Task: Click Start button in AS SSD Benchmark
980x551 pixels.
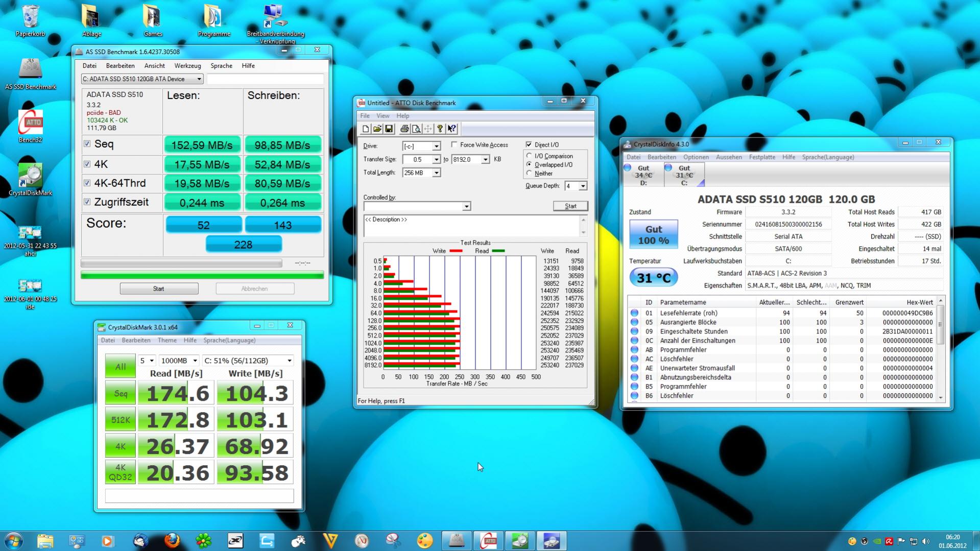Action: [159, 289]
